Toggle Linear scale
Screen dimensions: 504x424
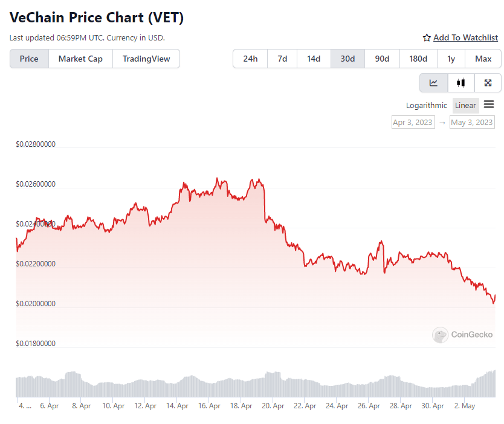point(465,105)
